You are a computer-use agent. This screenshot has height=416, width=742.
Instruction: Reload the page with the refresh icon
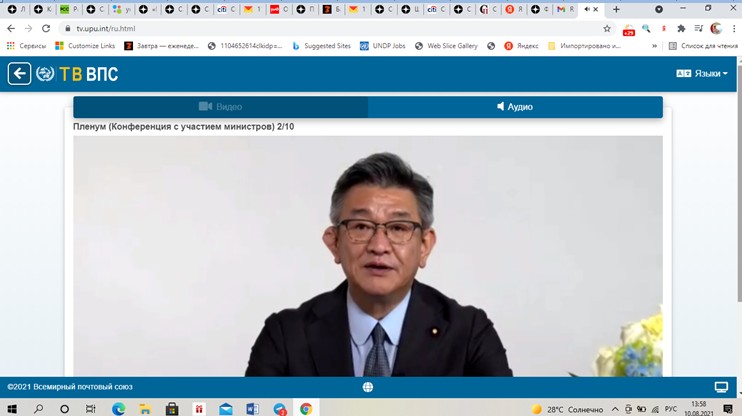pyautogui.click(x=46, y=28)
